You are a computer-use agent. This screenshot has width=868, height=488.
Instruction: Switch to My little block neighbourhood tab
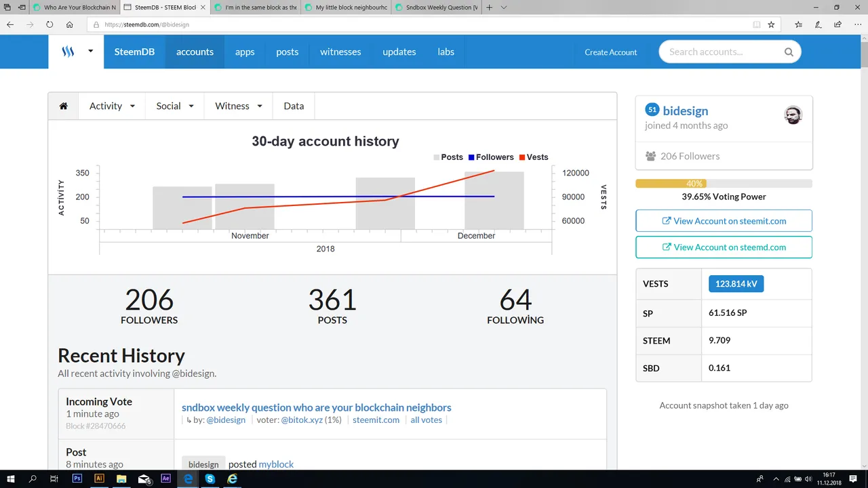click(345, 7)
